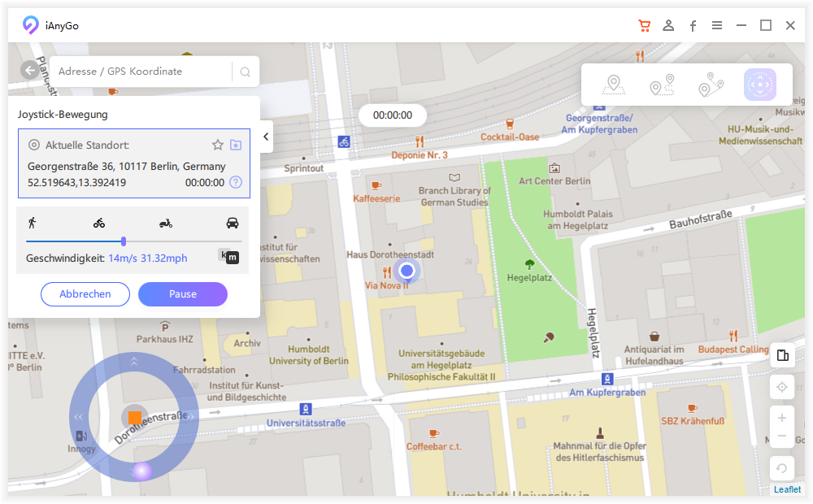Zoom in the map
The width and height of the screenshot is (813, 504).
click(x=782, y=418)
